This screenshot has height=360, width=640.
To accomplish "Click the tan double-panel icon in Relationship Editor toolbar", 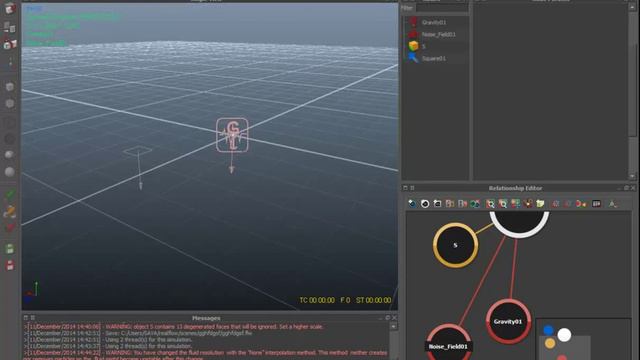I will pos(450,203).
